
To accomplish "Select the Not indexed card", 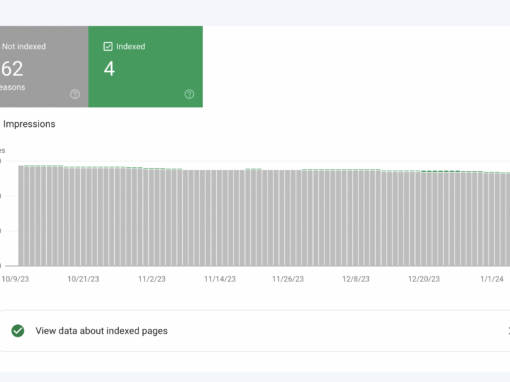I will [44, 67].
